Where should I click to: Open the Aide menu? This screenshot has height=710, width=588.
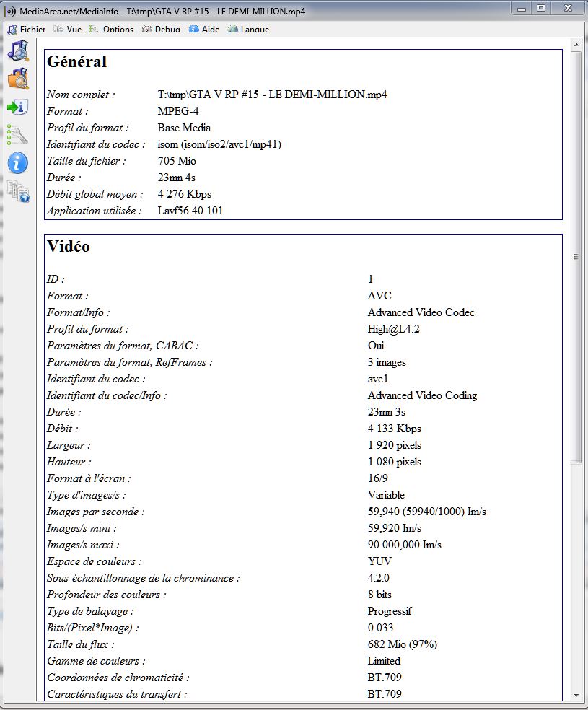pyautogui.click(x=204, y=30)
